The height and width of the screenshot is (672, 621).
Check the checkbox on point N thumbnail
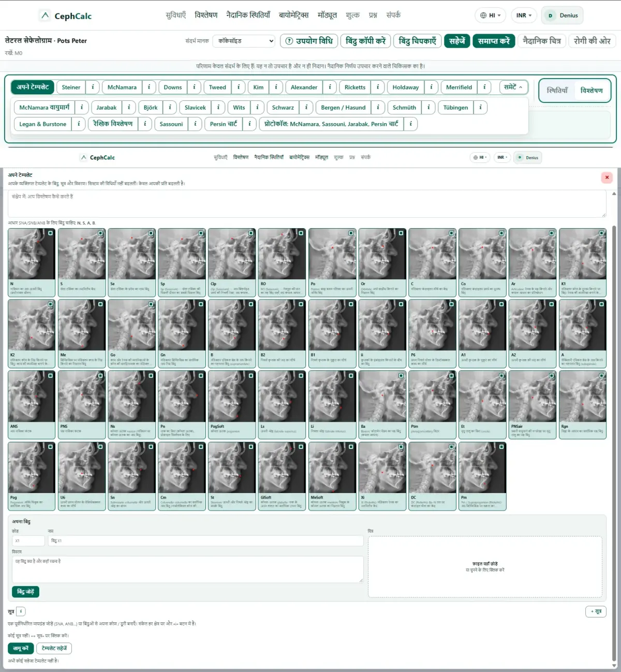[50, 233]
